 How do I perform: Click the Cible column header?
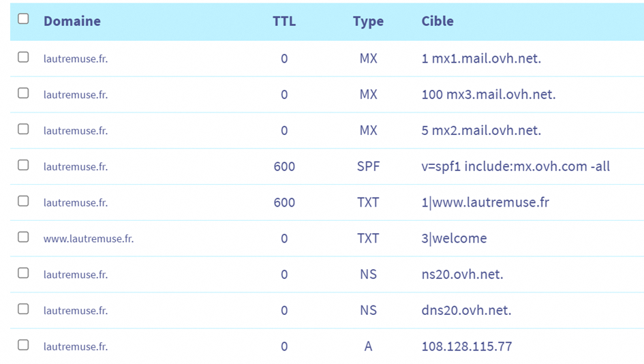pyautogui.click(x=438, y=21)
